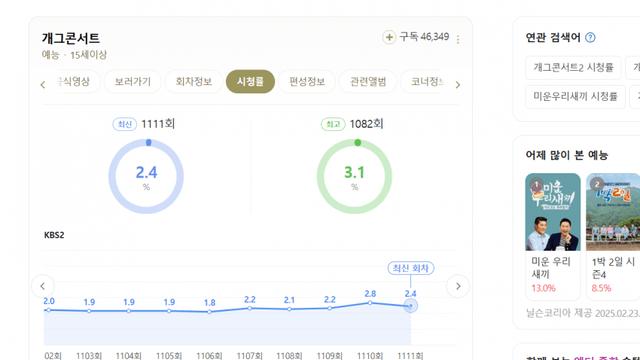Select the 2.8 data point for 1110회
Viewport: 640px width, 360px height.
click(370, 303)
